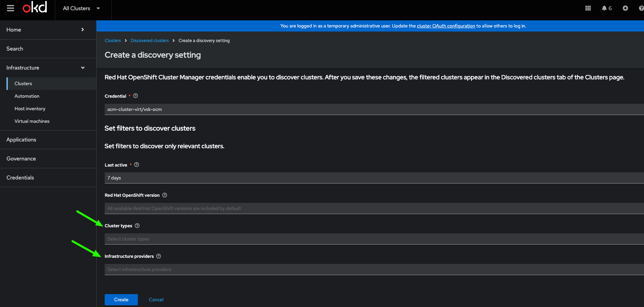Open the application launcher grid
Viewport: 644px width, 307px height.
(x=588, y=8)
